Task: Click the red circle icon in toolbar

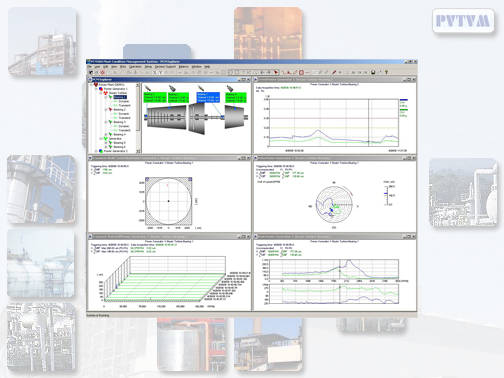Action: [301, 72]
